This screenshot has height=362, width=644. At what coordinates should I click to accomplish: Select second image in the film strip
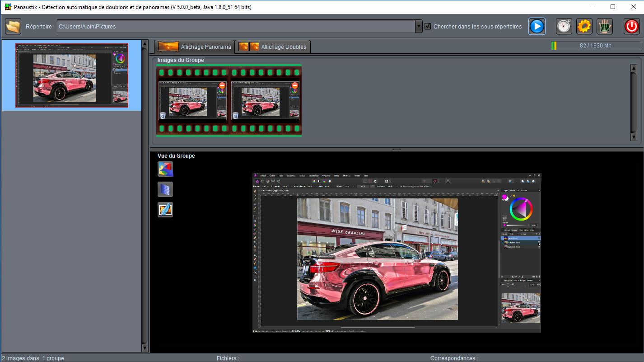[266, 101]
